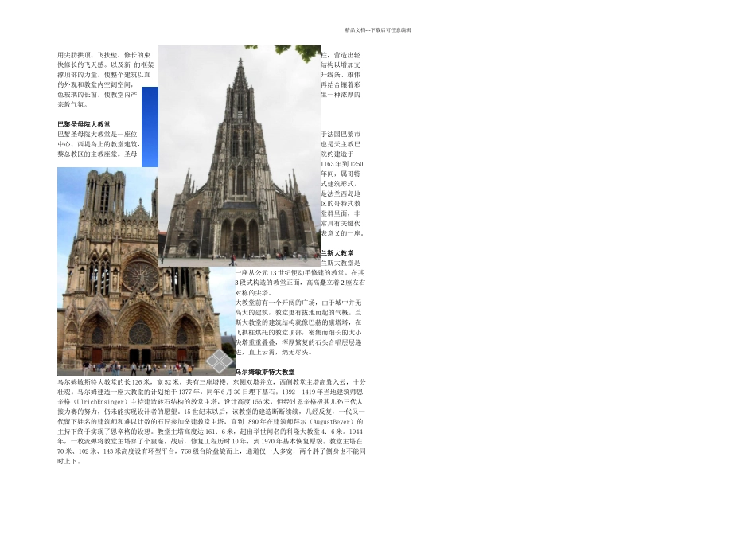Click the text 式建筑形式，
Viewport: 756px width, 535px height.
click(x=340, y=184)
